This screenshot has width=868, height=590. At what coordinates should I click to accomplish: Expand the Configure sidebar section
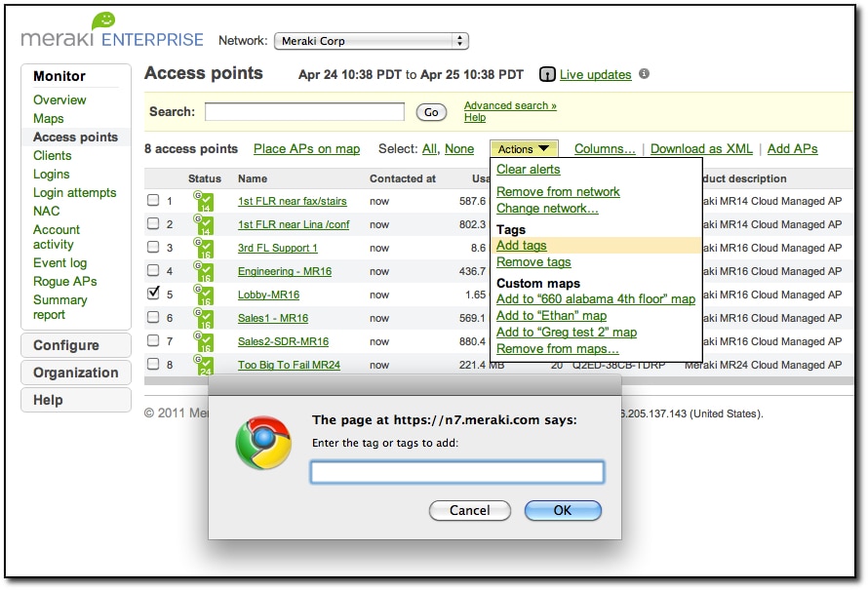point(76,345)
